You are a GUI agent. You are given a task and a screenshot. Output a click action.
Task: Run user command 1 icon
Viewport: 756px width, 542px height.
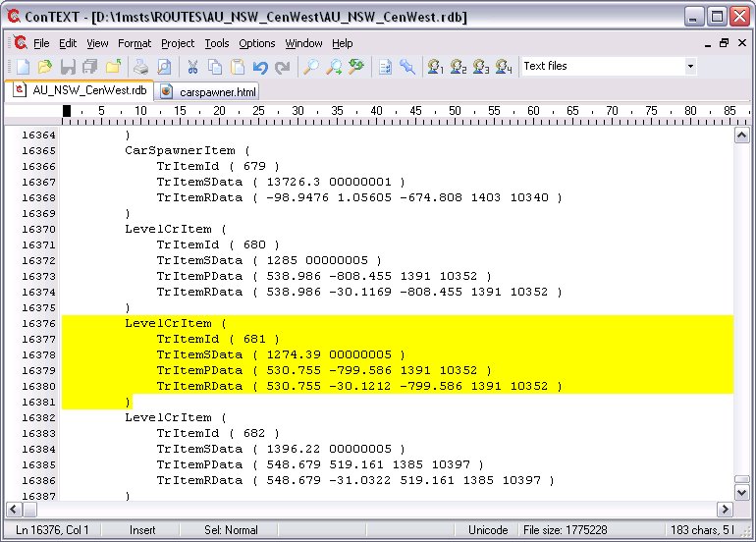tap(435, 67)
